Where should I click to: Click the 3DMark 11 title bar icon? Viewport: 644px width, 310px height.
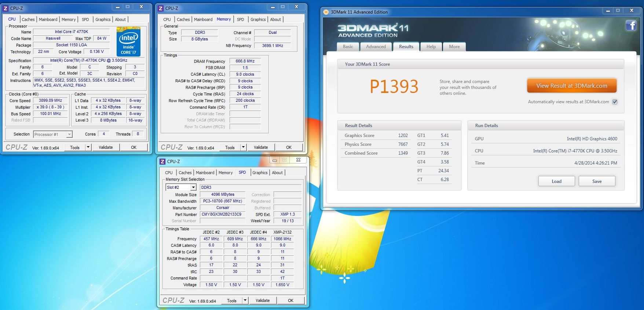326,12
